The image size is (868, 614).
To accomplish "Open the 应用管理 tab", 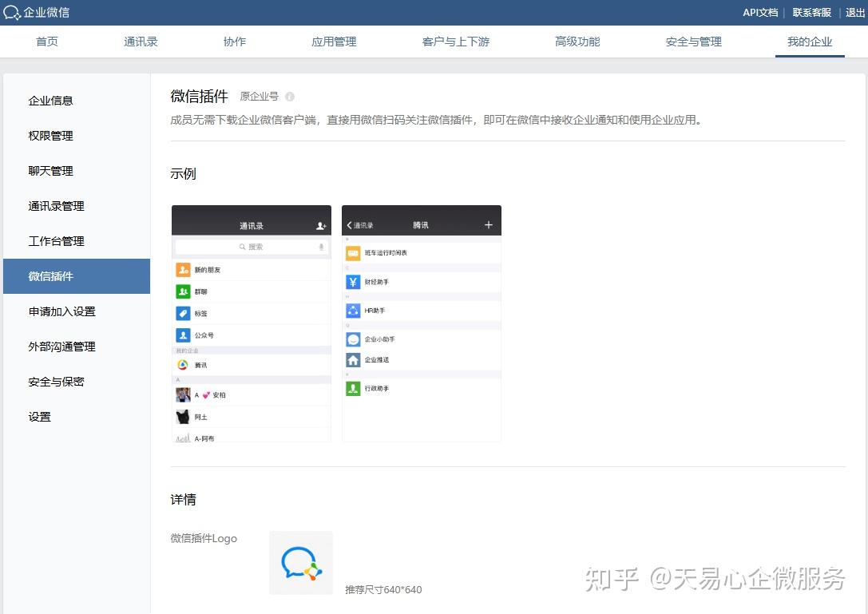I will coord(334,42).
